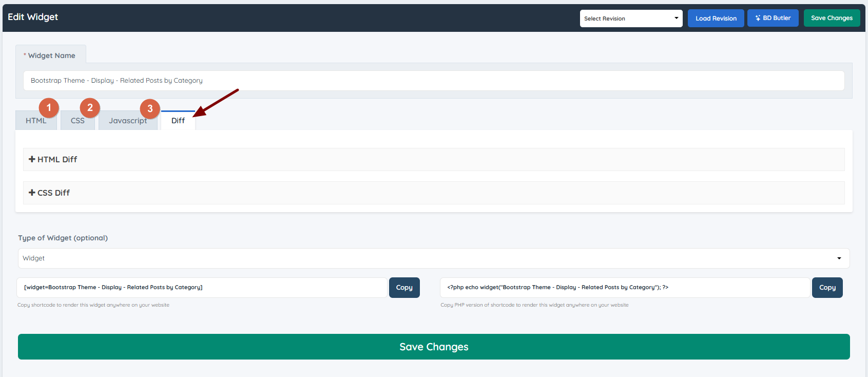
Task: Click the sparkle icon on BD Butler
Action: click(758, 18)
